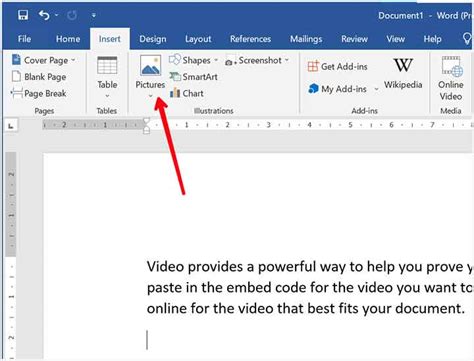Viewport: 474px width, 361px height.
Task: Click the Add-ins group label
Action: (364, 111)
